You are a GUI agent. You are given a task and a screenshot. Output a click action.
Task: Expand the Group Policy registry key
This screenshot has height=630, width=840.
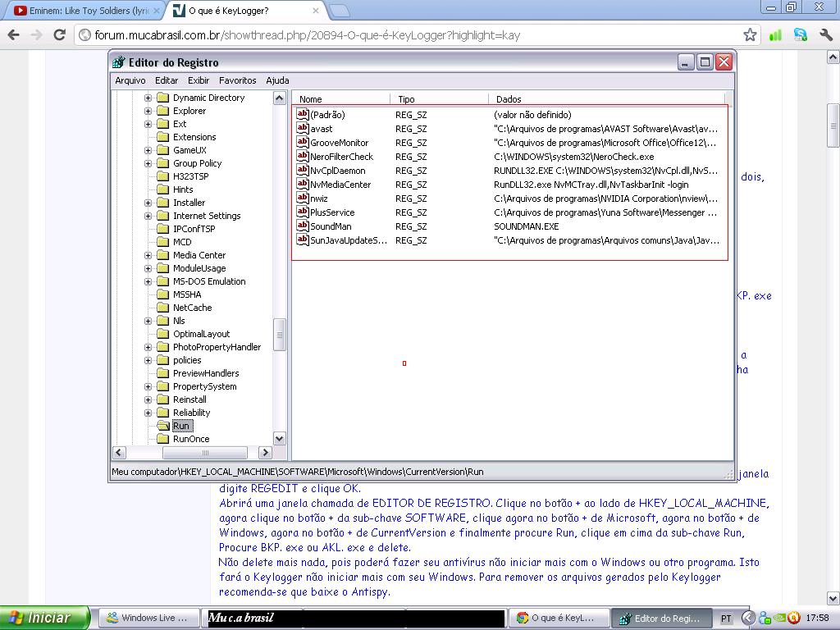tap(148, 163)
